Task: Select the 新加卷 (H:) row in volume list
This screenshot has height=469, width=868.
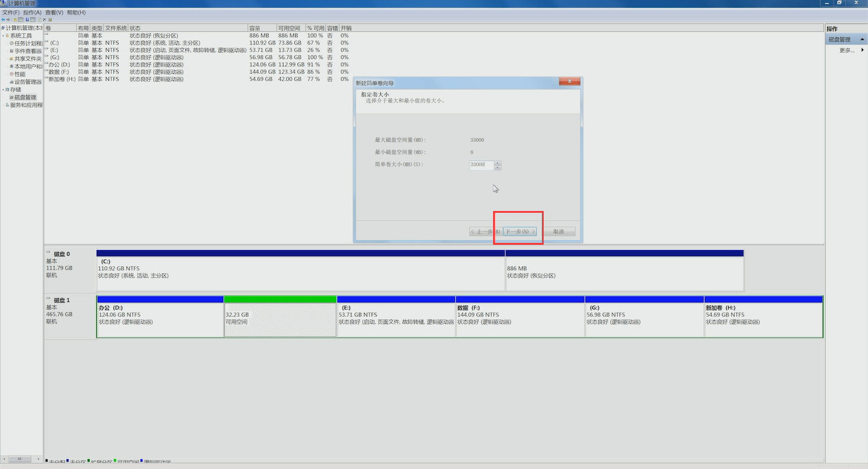Action: [198, 79]
